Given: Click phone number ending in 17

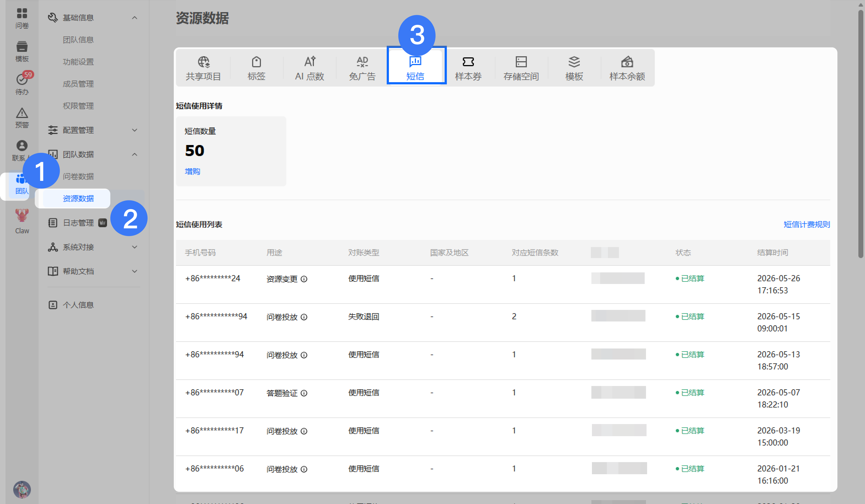Looking at the screenshot, I should tap(215, 430).
